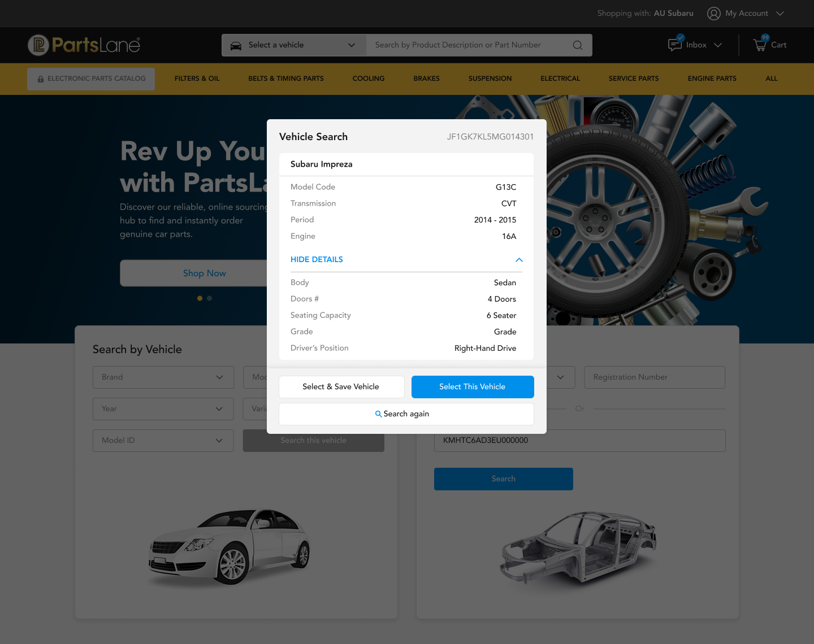Open Brakes category
The image size is (814, 644).
coord(426,79)
